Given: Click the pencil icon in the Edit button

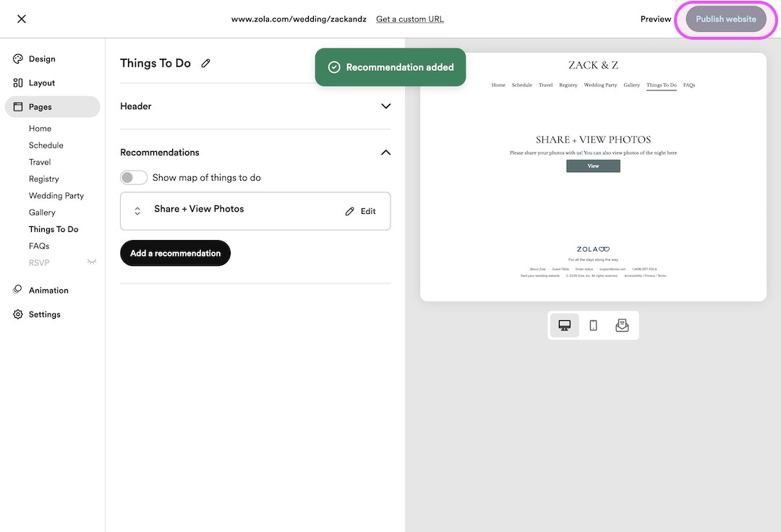Looking at the screenshot, I should click(350, 212).
